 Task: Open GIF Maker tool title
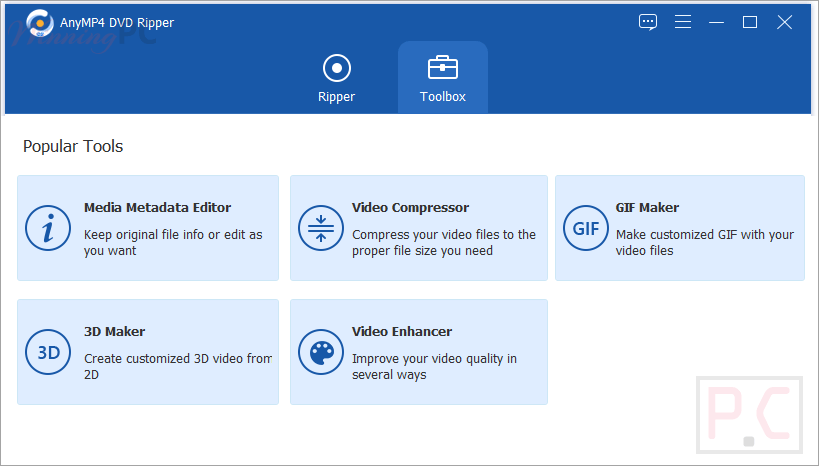[x=647, y=207]
